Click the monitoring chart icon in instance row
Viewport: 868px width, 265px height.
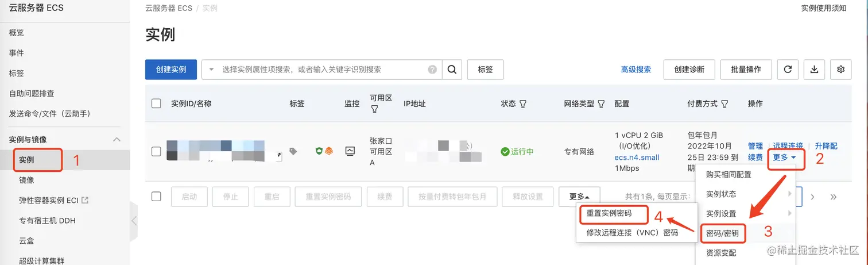pos(350,151)
